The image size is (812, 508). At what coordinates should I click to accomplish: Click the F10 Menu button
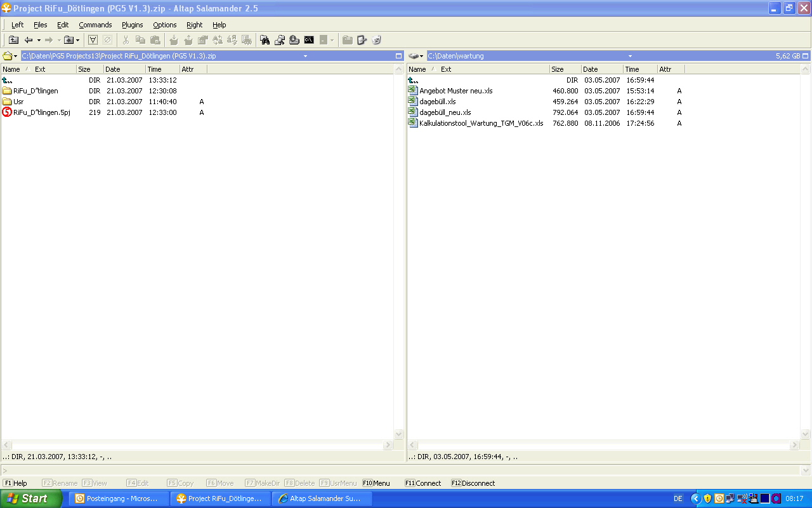pos(376,483)
